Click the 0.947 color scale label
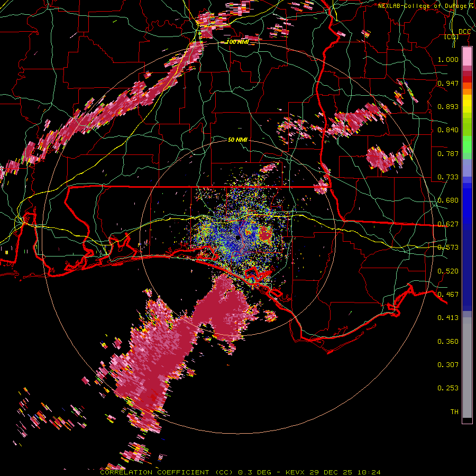The image size is (476, 476). click(448, 83)
